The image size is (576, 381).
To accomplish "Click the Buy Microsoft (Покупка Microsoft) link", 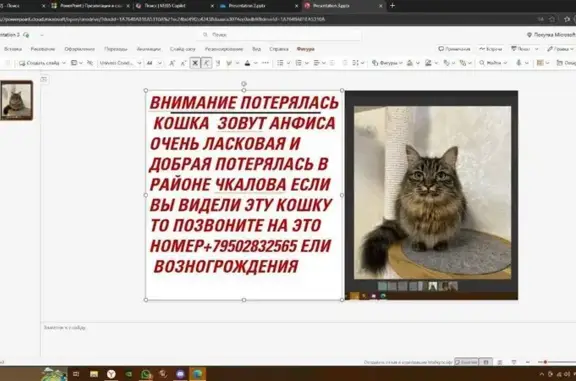I will 551,35.
